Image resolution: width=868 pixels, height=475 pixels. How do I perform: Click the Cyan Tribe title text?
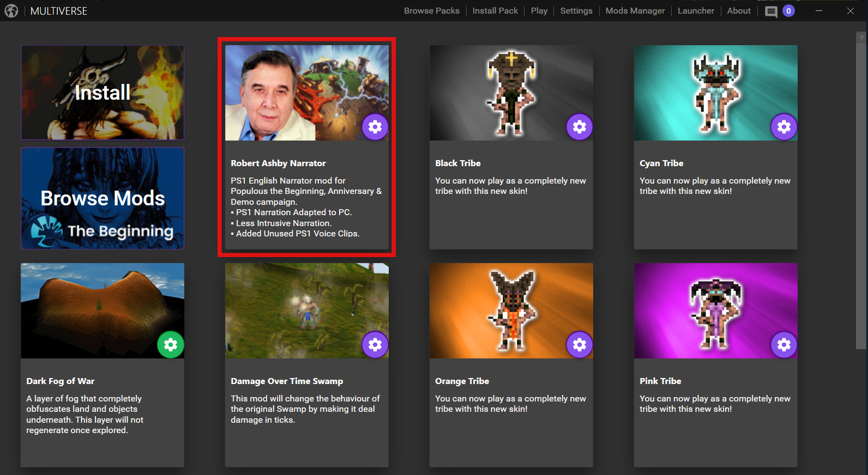(661, 163)
